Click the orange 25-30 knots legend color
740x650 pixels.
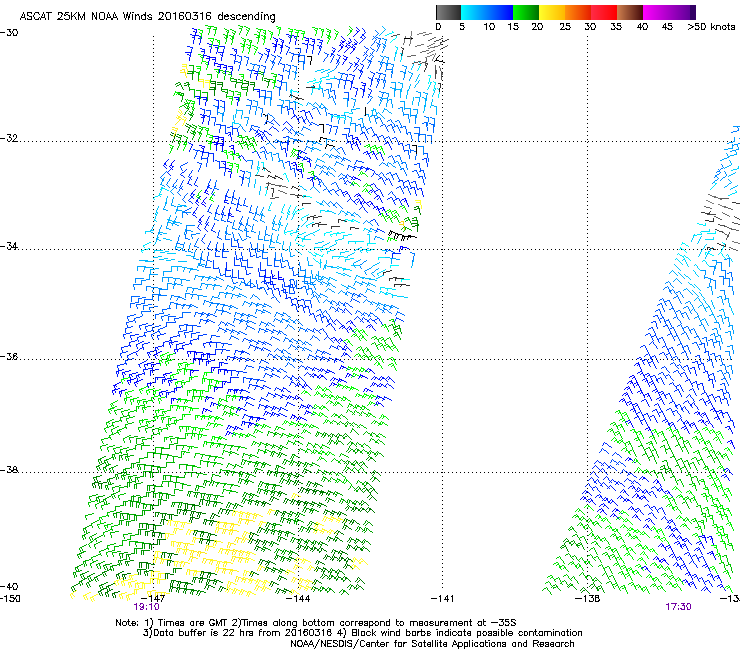coord(578,12)
